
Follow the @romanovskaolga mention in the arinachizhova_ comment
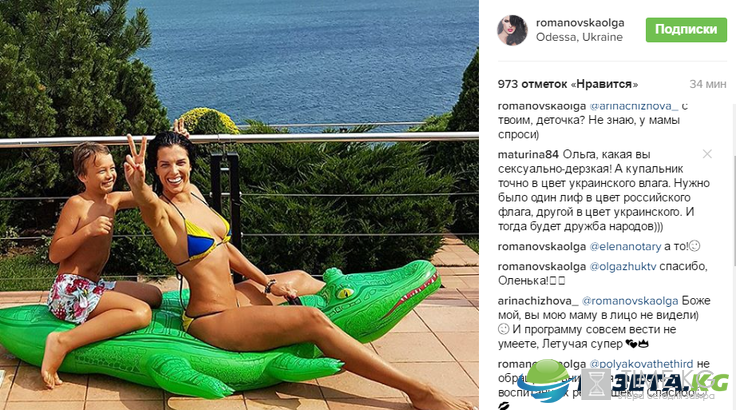[630, 301]
